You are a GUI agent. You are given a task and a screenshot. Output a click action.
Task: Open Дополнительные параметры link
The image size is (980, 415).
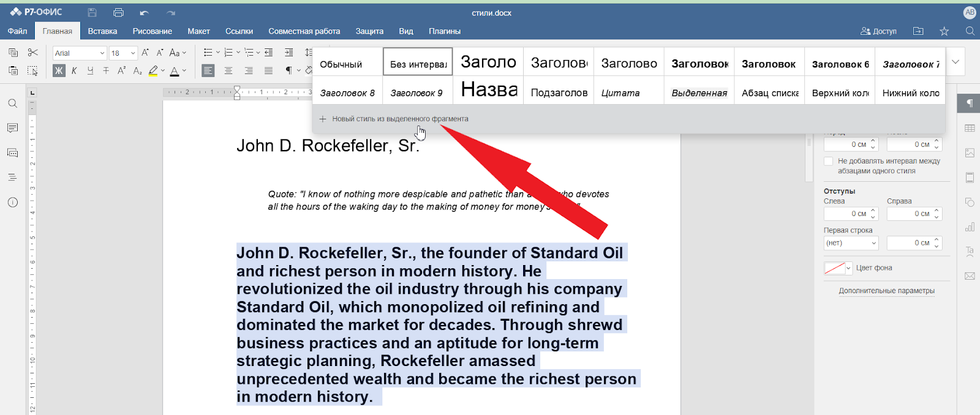click(886, 291)
